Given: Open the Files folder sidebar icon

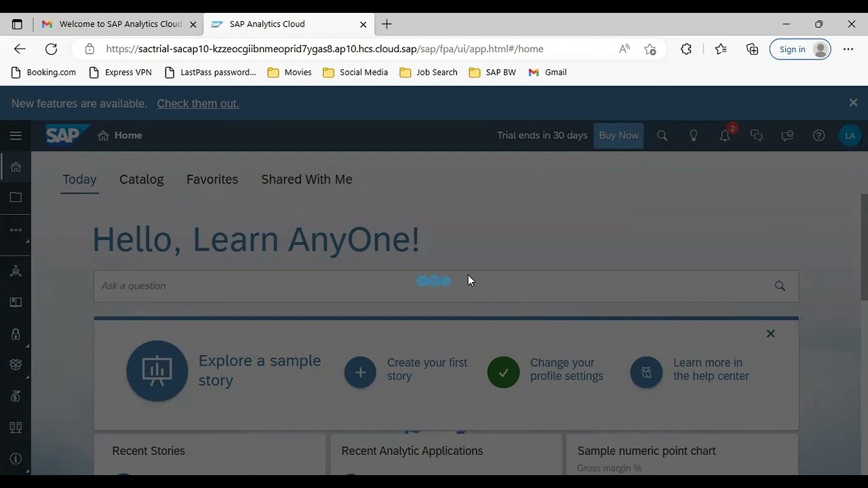Looking at the screenshot, I should [x=16, y=197].
